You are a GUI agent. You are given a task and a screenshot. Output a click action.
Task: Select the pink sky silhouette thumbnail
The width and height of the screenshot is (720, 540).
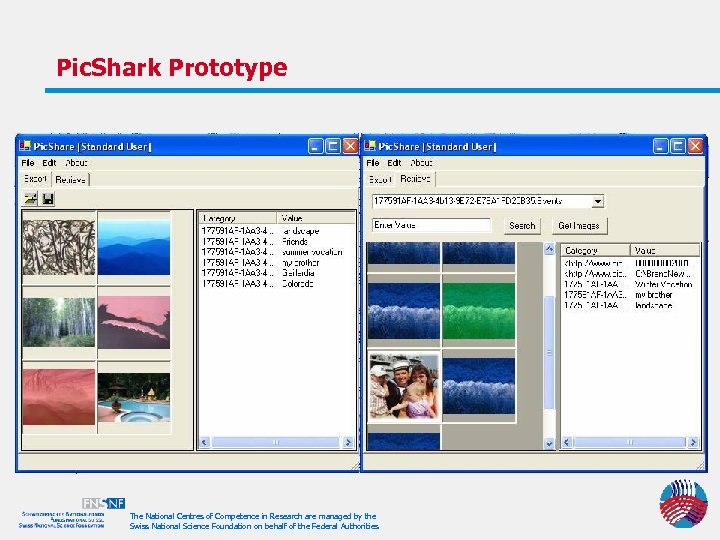(x=134, y=322)
